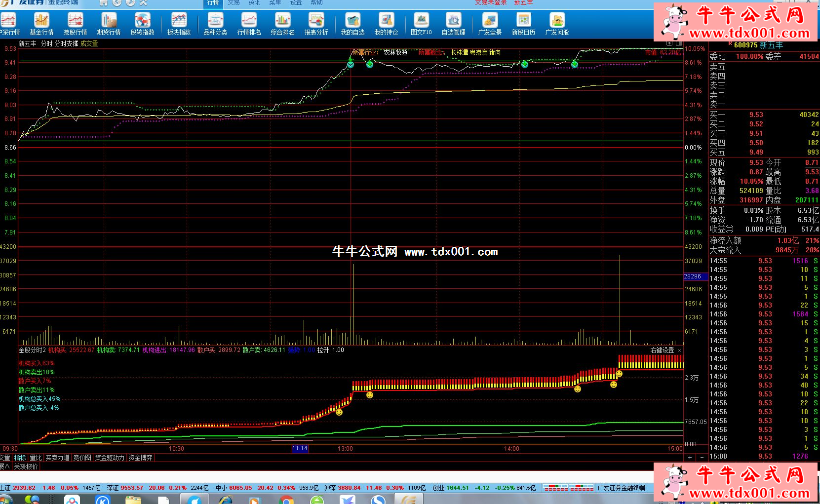Open 交易 menu
The height and width of the screenshot is (504, 820).
[234, 3]
